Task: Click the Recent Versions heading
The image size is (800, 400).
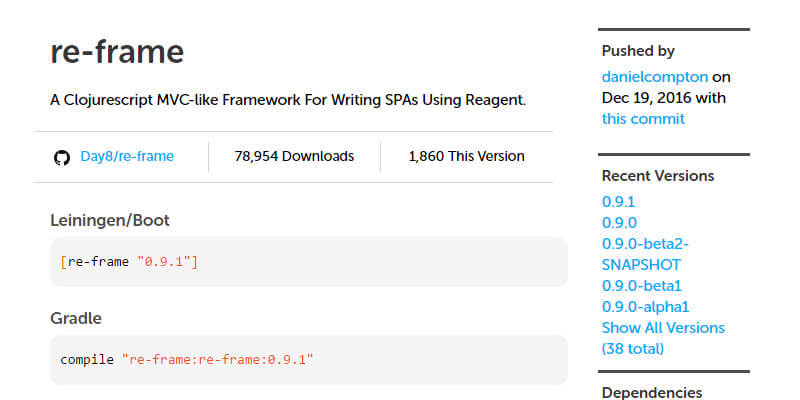Action: [657, 176]
